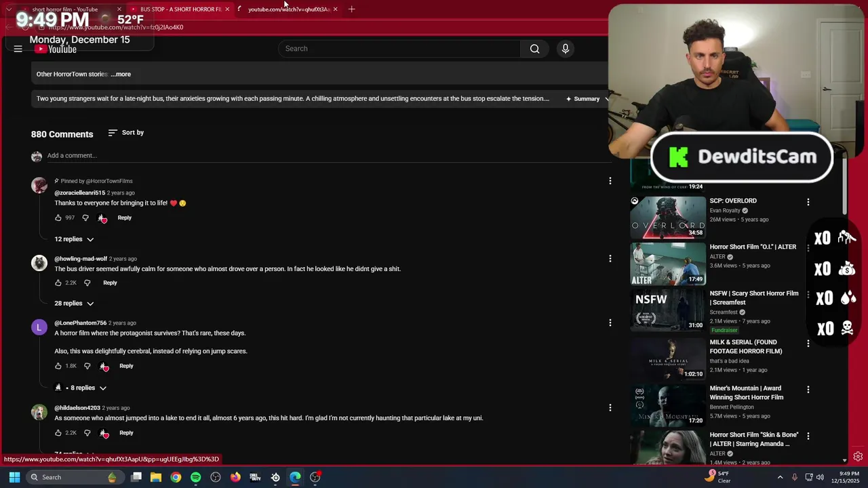
Task: Like the howling-mad-wolf bus driver comment
Action: 58,283
